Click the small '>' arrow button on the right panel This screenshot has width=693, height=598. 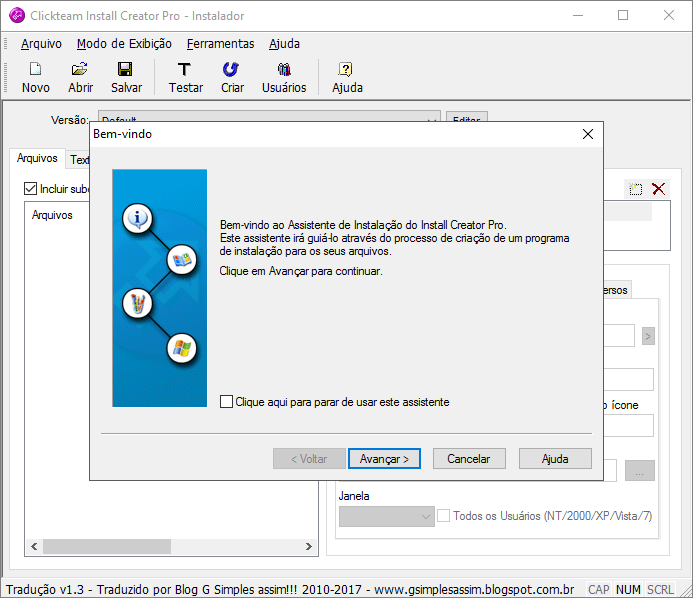(648, 336)
